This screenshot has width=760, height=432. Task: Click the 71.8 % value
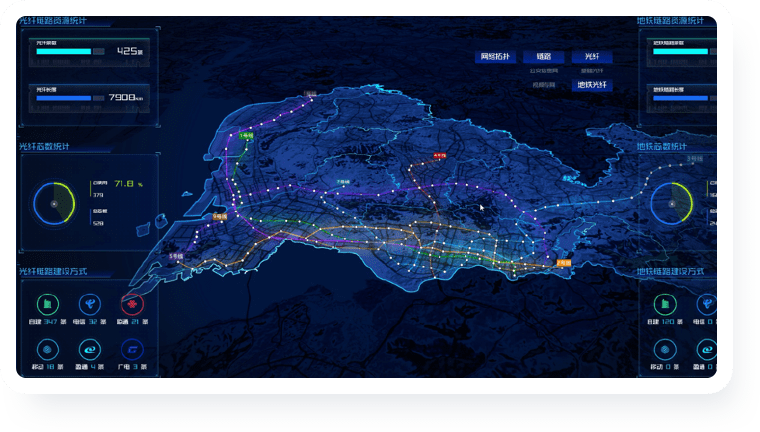pyautogui.click(x=128, y=184)
